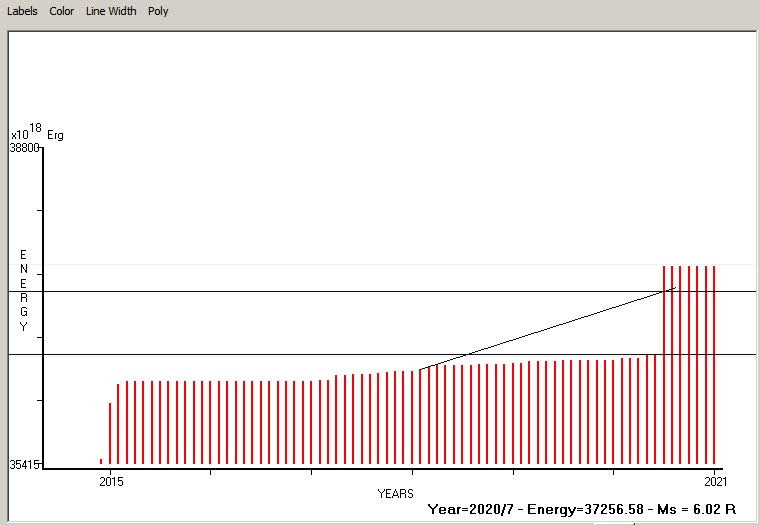Screen dimensions: 760x525
Task: Pick the red bar directly above the 2015 label
Action: (x=110, y=433)
